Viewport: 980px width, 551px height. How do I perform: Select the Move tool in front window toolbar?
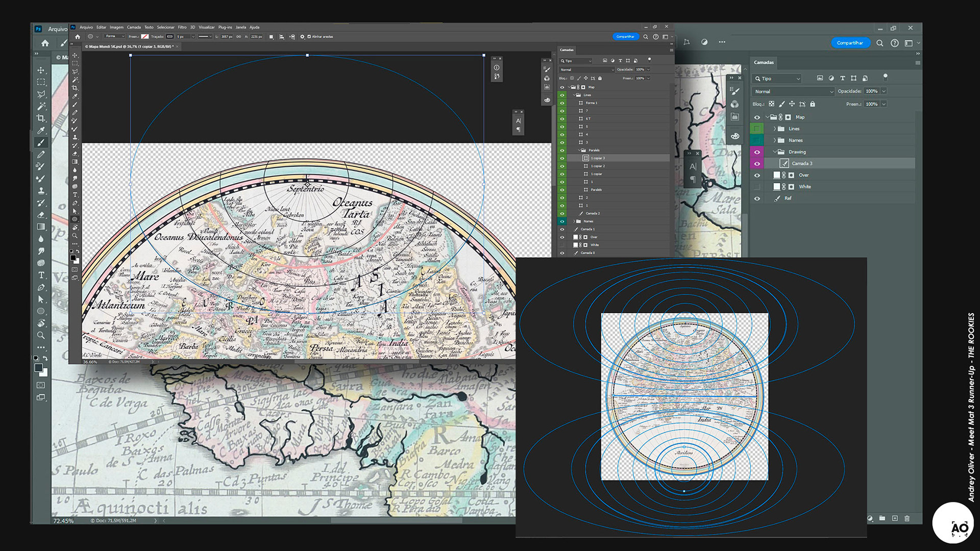75,55
